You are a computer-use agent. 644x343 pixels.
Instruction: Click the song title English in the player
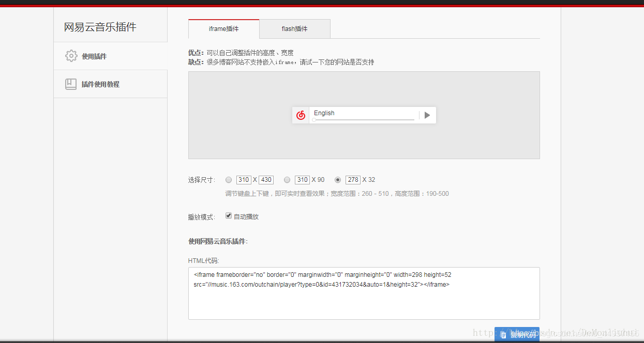[x=324, y=113]
